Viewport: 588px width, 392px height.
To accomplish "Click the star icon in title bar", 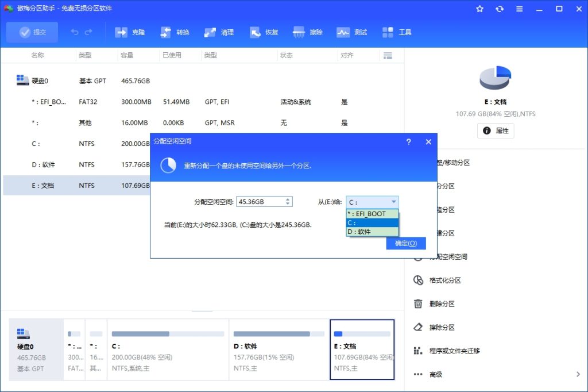I will pos(480,9).
